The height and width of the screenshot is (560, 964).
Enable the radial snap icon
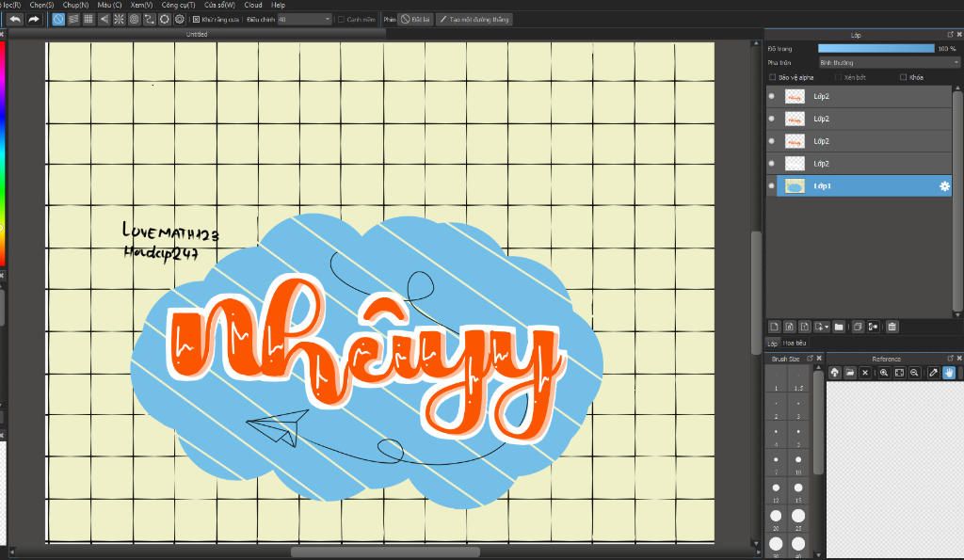point(120,20)
